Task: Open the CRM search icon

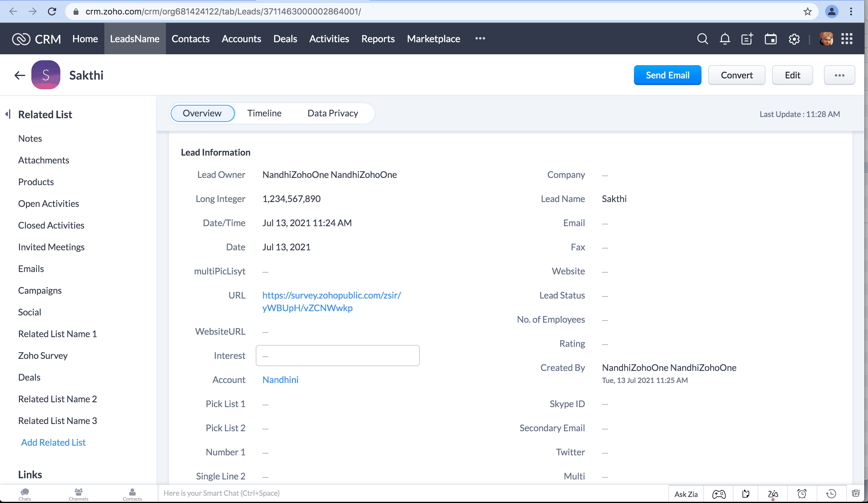Action: pyautogui.click(x=702, y=39)
